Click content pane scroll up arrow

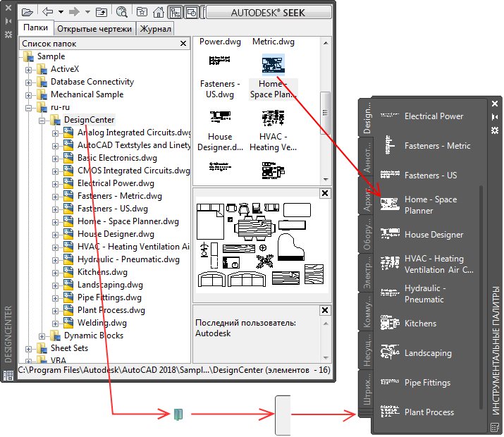[x=326, y=43]
